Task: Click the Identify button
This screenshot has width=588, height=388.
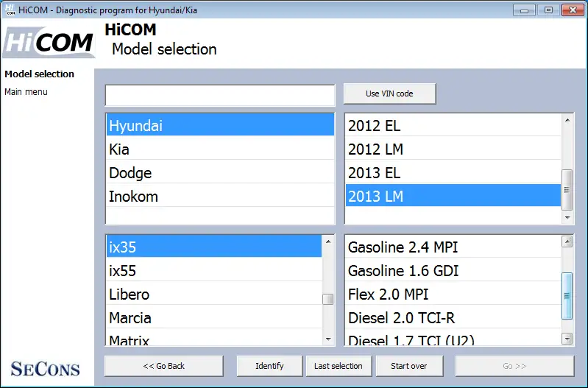Action: (x=269, y=366)
